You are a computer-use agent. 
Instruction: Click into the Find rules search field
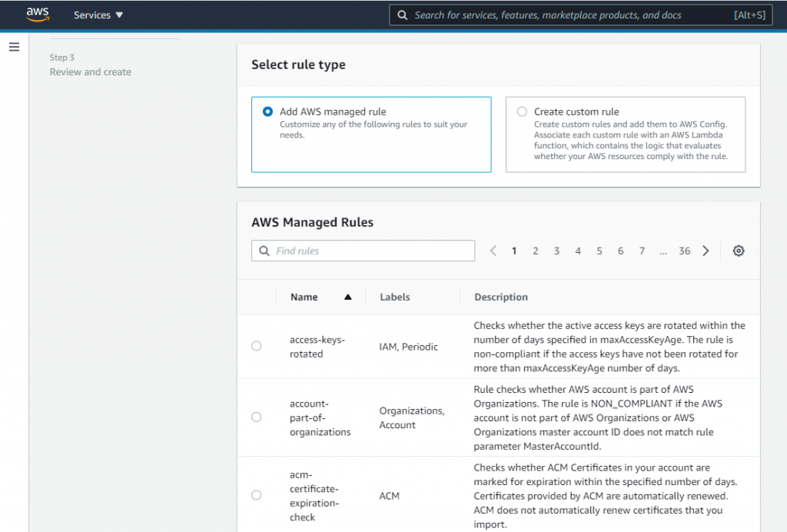point(361,251)
